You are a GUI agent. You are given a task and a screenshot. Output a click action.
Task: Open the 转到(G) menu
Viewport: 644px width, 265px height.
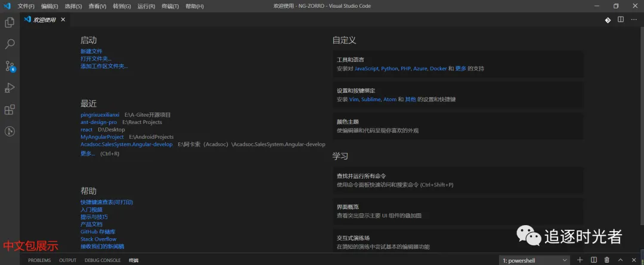[x=122, y=6]
